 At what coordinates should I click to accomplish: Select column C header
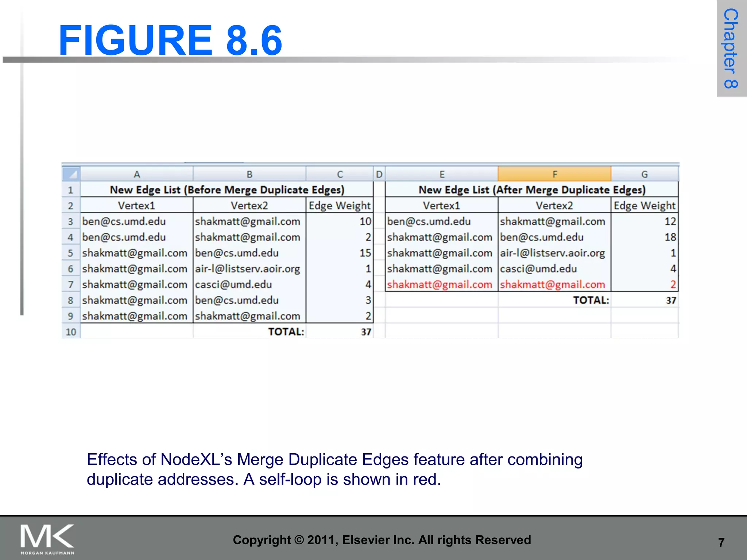point(340,174)
